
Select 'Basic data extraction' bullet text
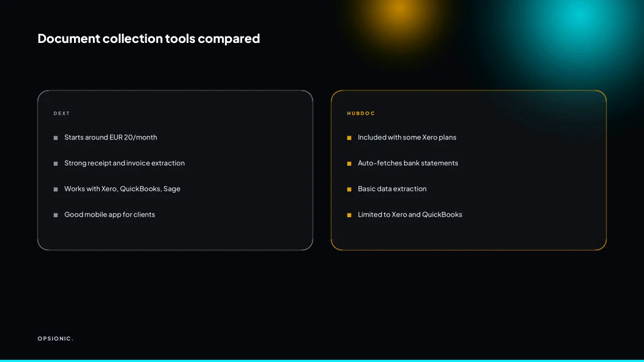[x=392, y=189]
